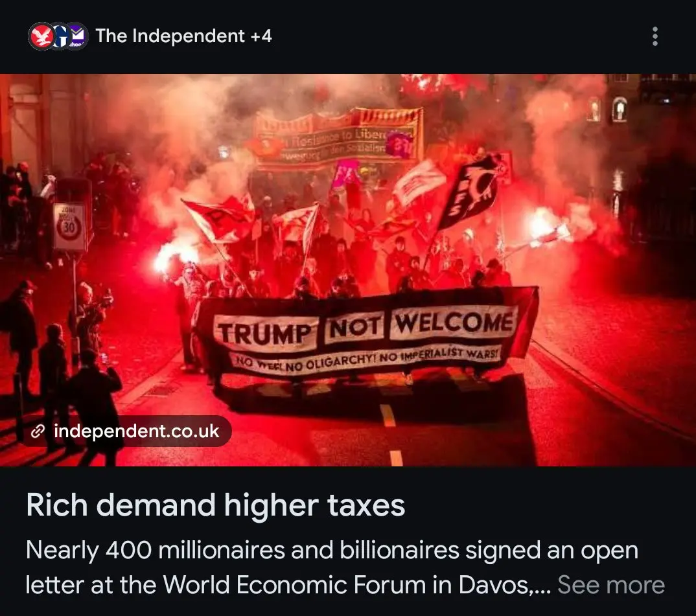
Task: Click the chain link icon beside independent.co.uk
Action: (x=38, y=431)
